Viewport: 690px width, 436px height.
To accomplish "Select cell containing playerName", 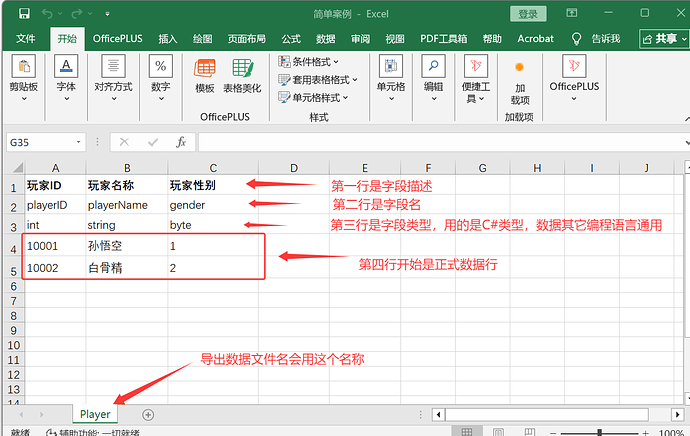I will 127,205.
